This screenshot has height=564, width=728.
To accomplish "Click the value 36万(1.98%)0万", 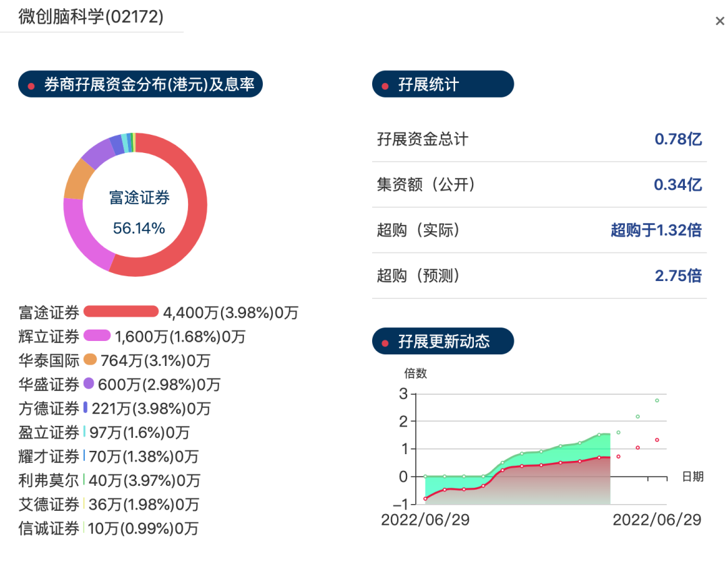I will click(x=144, y=505).
